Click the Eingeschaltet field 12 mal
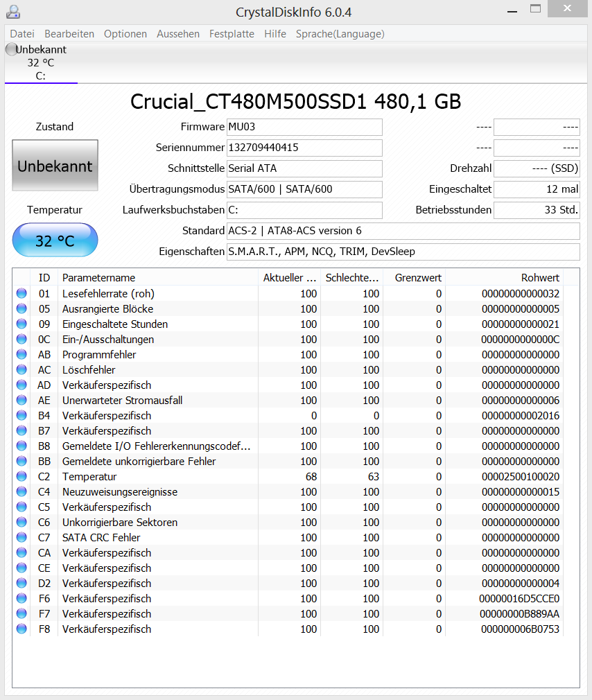The image size is (592, 700). (x=537, y=189)
